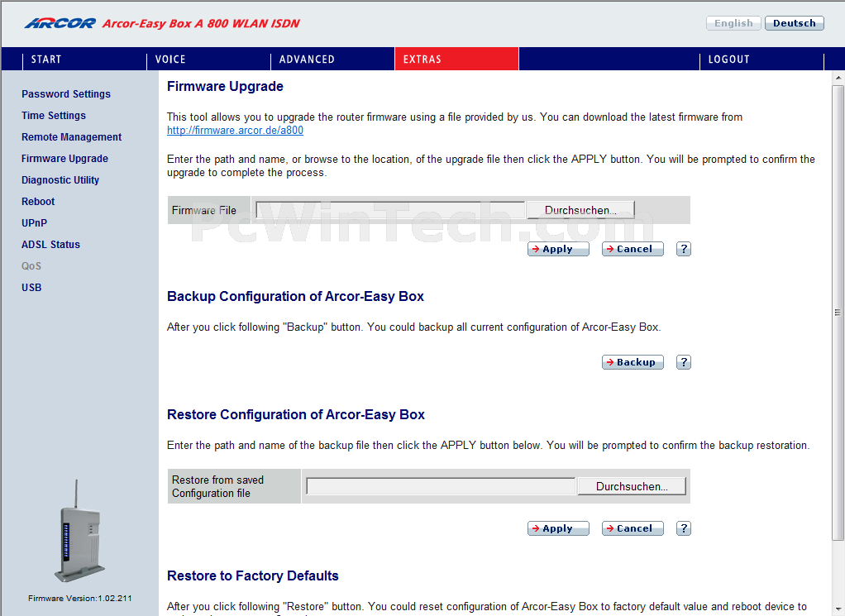The height and width of the screenshot is (616, 845).
Task: Switch language to English
Action: pyautogui.click(x=733, y=23)
